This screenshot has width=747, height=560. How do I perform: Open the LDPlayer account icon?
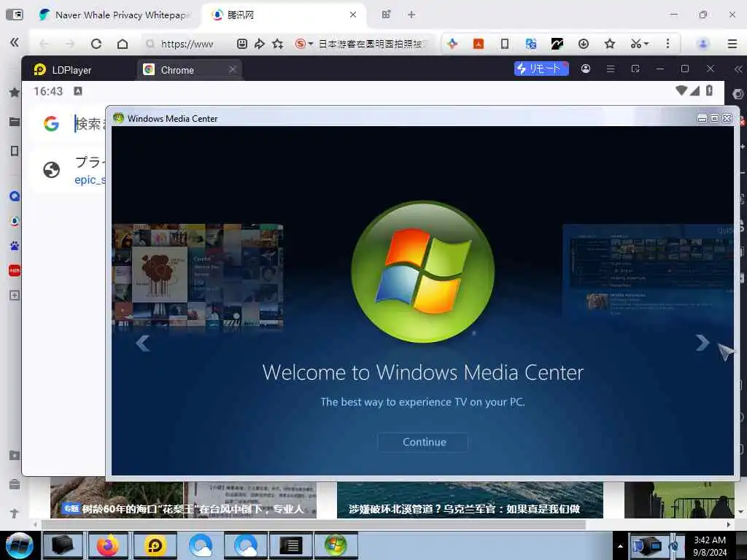pos(586,69)
